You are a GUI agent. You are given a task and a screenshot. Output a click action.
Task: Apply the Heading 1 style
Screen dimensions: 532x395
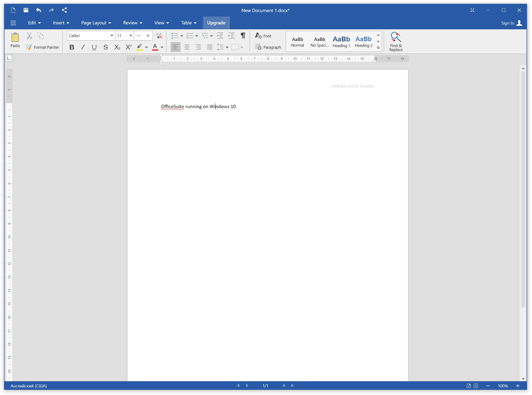pyautogui.click(x=341, y=41)
